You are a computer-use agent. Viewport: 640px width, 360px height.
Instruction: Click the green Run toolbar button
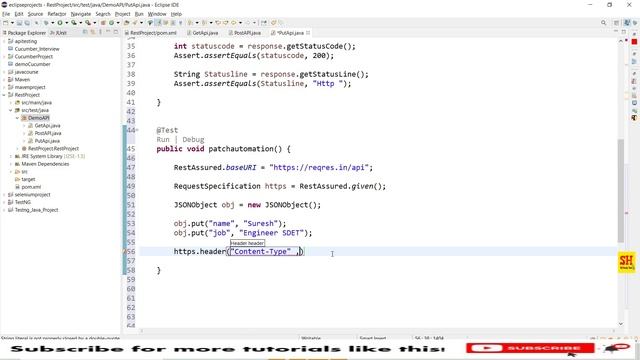pyautogui.click(x=60, y=23)
